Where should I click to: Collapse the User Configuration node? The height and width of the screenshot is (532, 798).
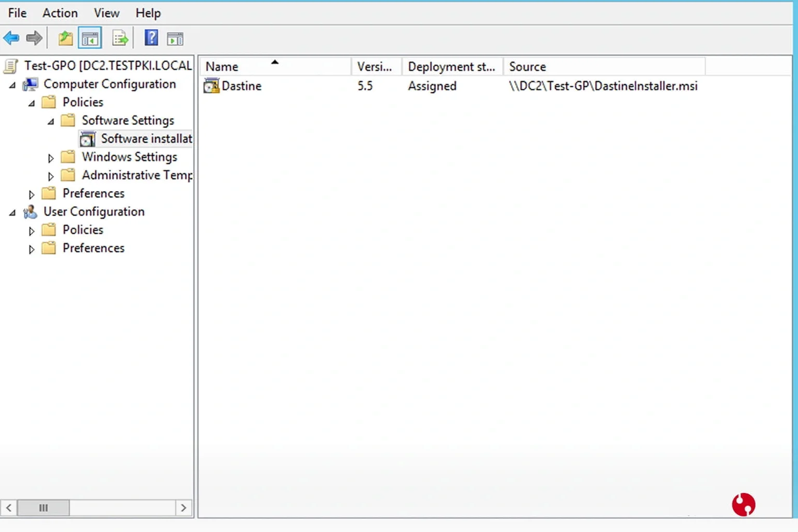pyautogui.click(x=12, y=212)
